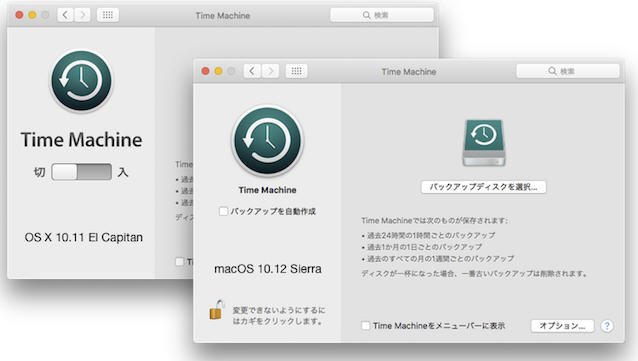The image size is (638, 361).
Task: Go forward in the El Capitan window toolbar
Action: point(83,15)
